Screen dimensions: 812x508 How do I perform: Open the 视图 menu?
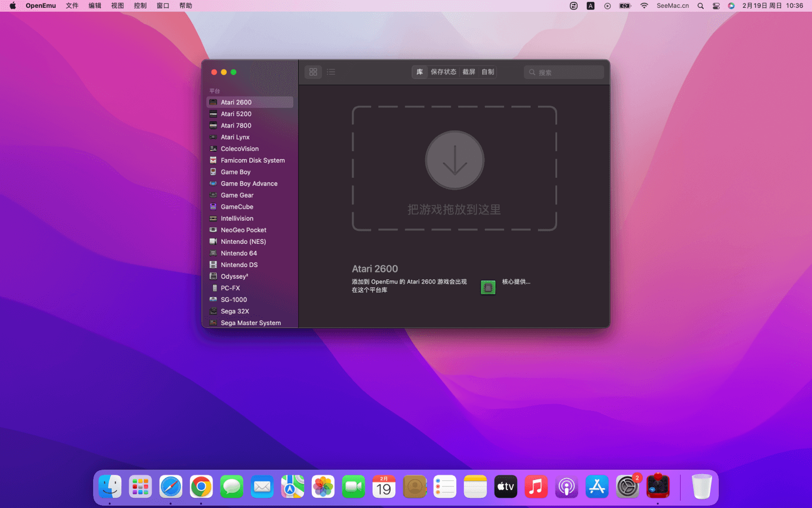[x=117, y=6]
